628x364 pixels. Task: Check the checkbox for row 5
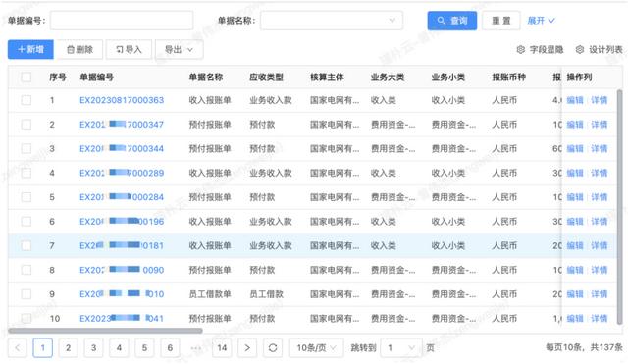(x=26, y=197)
